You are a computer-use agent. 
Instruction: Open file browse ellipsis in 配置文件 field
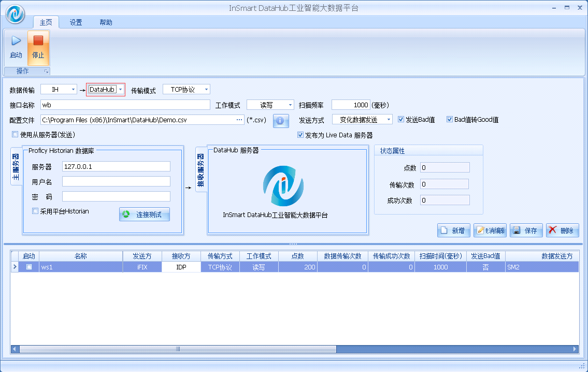(239, 120)
